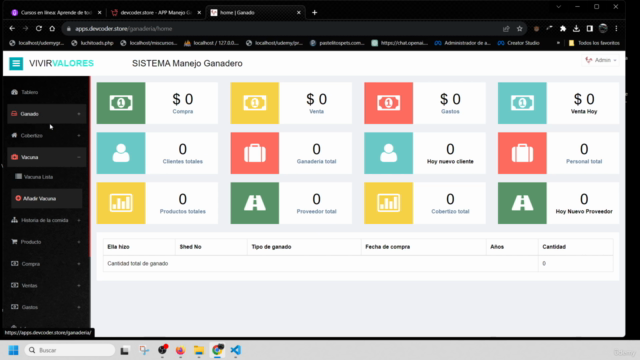Select the home | Ganado tab

tap(255, 13)
